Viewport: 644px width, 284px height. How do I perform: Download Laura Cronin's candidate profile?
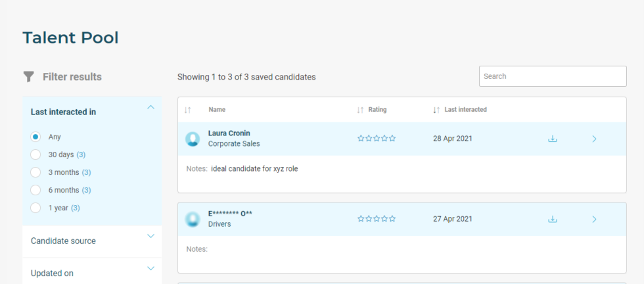click(553, 139)
